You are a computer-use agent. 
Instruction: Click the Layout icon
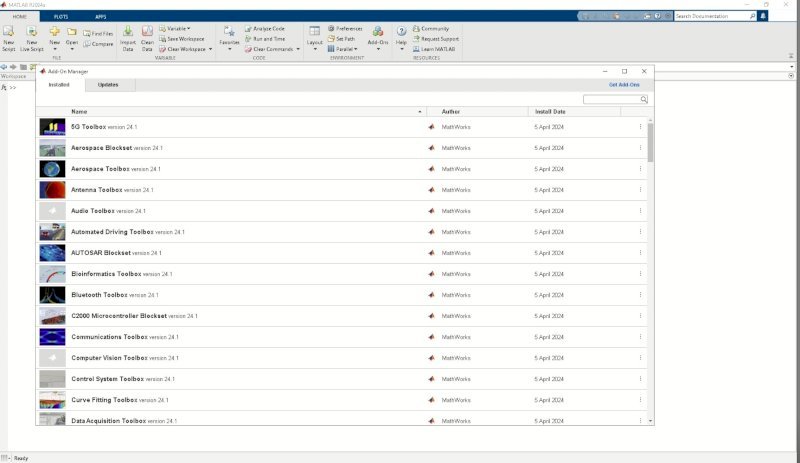click(x=314, y=32)
